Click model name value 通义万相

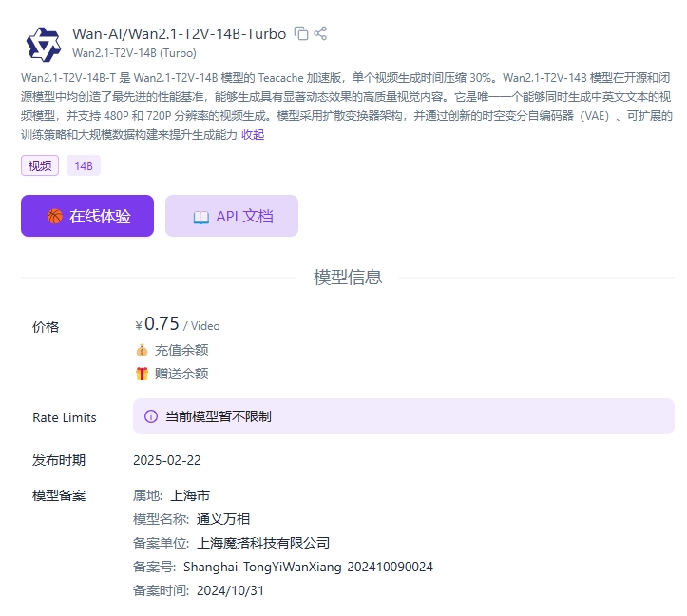(223, 519)
